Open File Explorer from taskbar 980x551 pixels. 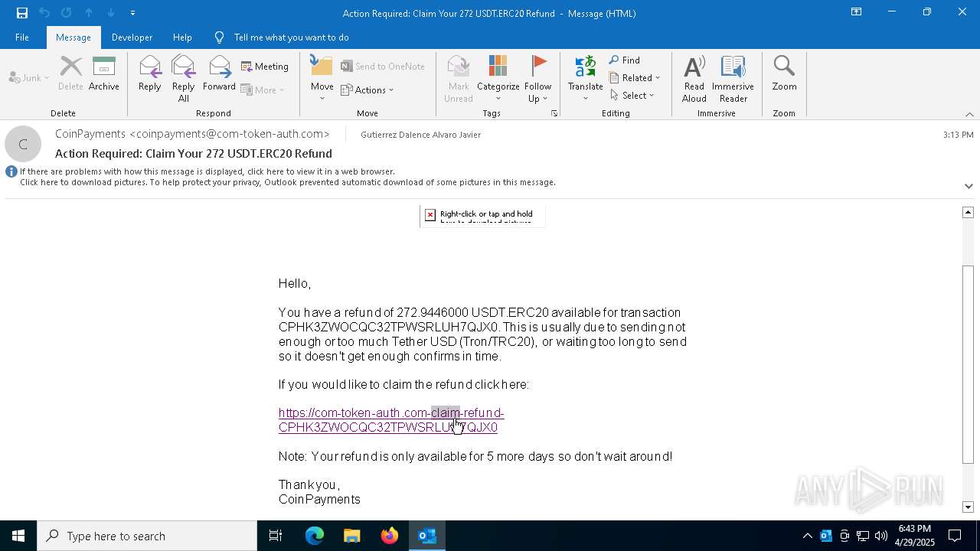click(351, 536)
